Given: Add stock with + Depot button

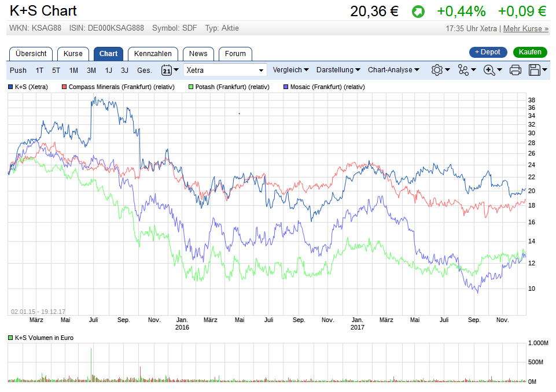Looking at the screenshot, I should point(488,52).
